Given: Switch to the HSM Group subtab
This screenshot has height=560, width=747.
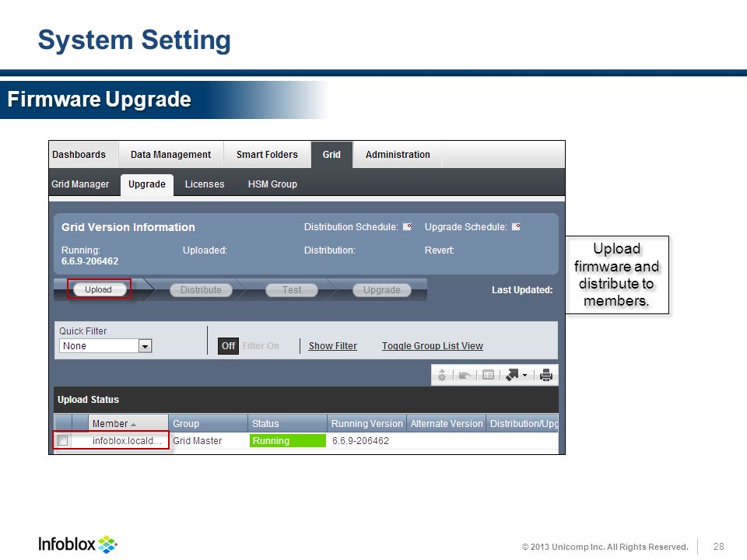Looking at the screenshot, I should [272, 184].
